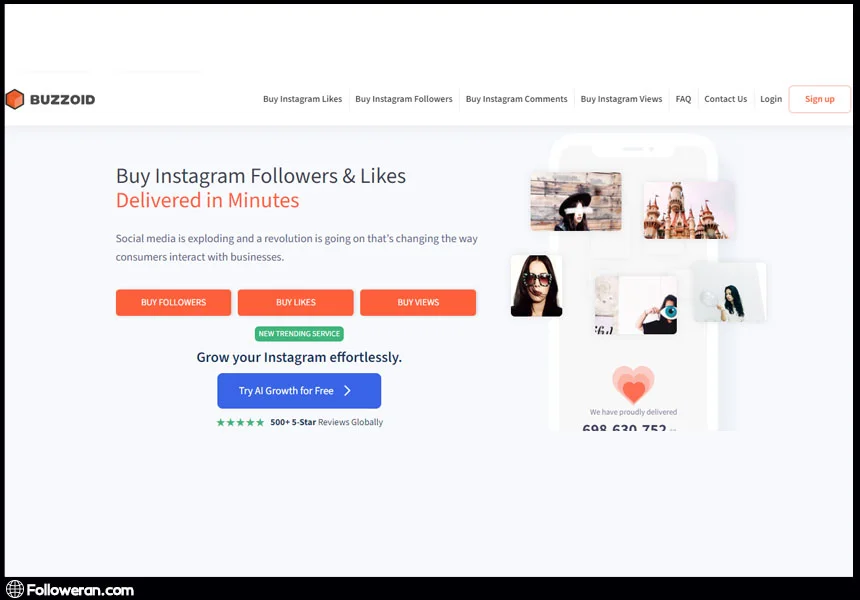The width and height of the screenshot is (860, 600).
Task: Open Buy Instagram Followers menu item
Action: 403,99
